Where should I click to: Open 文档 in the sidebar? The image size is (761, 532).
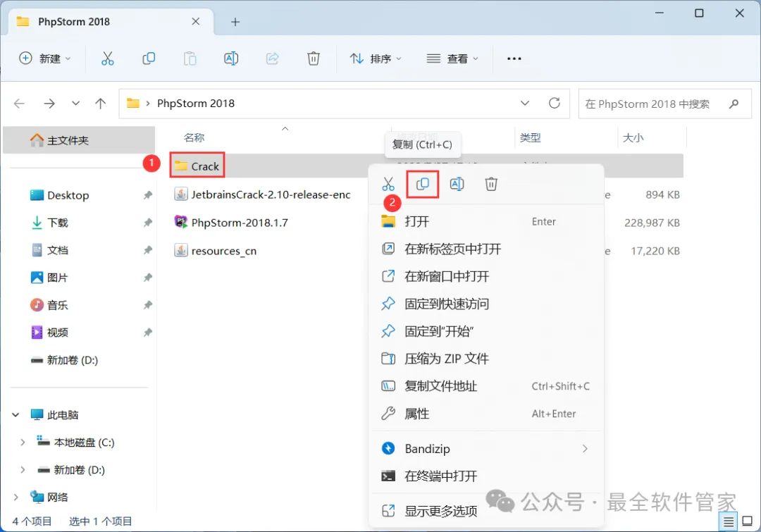(x=50, y=250)
